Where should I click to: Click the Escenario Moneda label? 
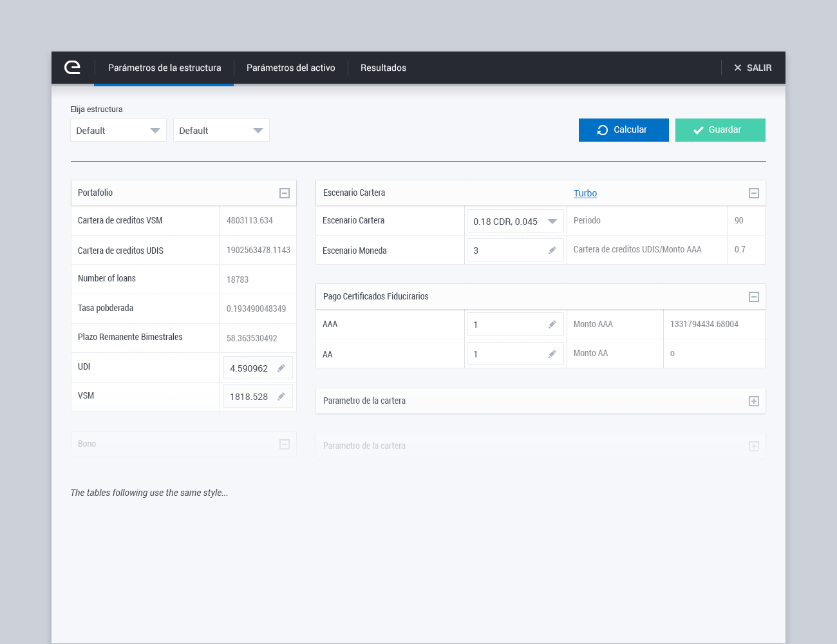click(355, 251)
